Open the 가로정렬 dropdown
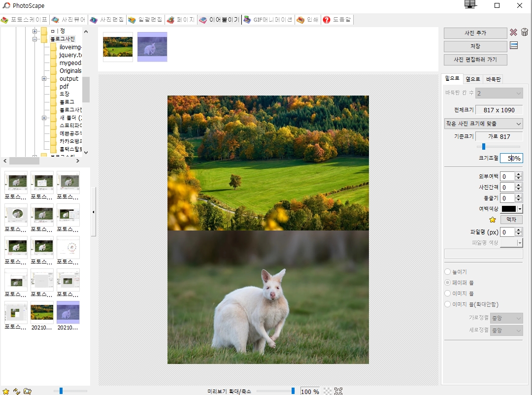 [x=506, y=318]
